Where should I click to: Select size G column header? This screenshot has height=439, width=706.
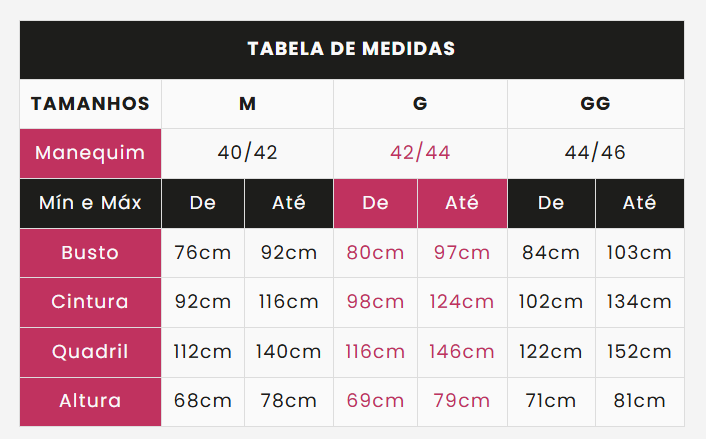click(420, 104)
